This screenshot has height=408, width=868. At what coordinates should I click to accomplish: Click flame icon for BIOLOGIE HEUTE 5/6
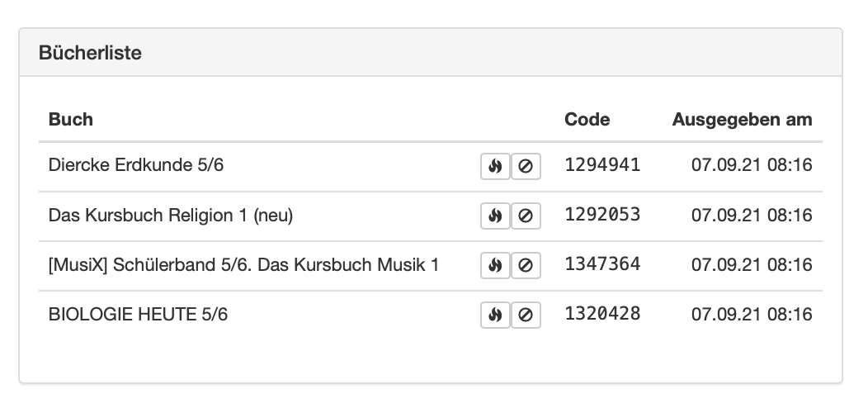pos(495,315)
